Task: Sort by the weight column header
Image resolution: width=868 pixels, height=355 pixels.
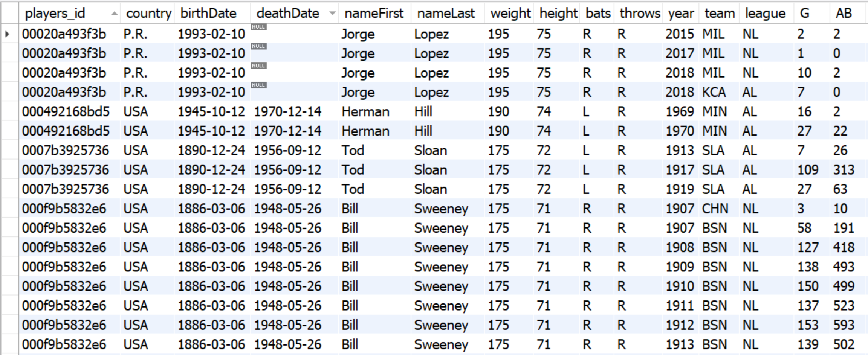Action: click(510, 14)
